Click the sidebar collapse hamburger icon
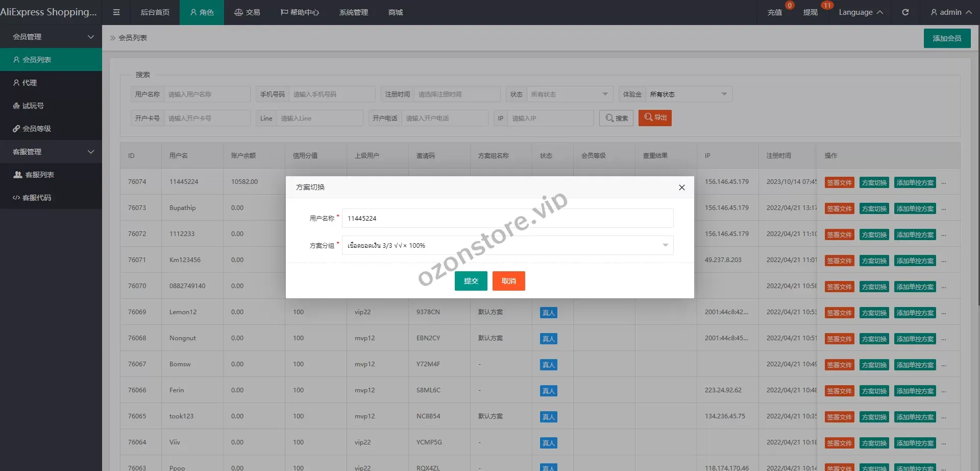Screen dimensions: 980x471 [116, 12]
